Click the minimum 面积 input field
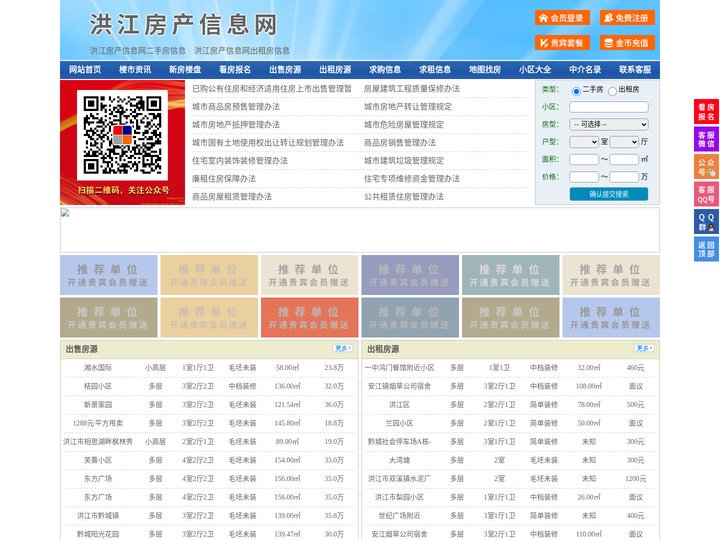Image resolution: width=720 pixels, height=540 pixels. (584, 159)
